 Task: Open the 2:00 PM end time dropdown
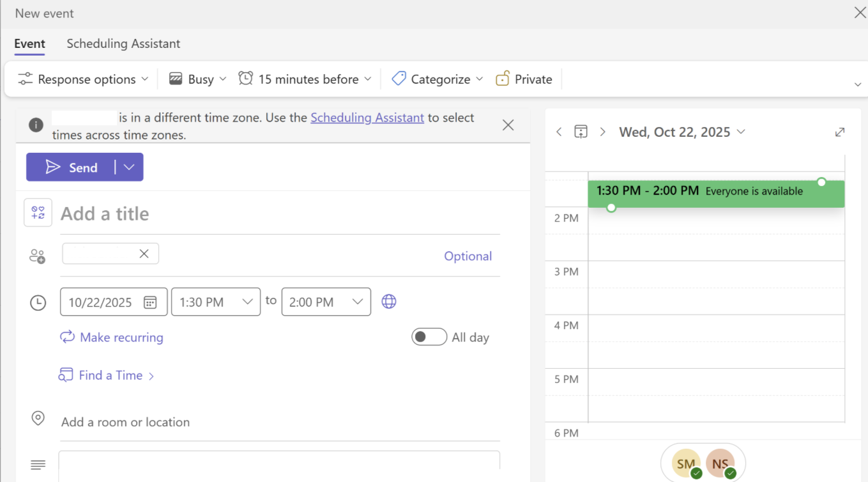coord(326,302)
